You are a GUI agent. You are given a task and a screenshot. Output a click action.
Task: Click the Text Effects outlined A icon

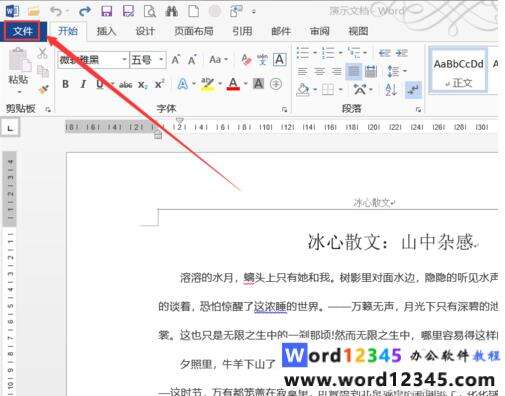pos(183,84)
